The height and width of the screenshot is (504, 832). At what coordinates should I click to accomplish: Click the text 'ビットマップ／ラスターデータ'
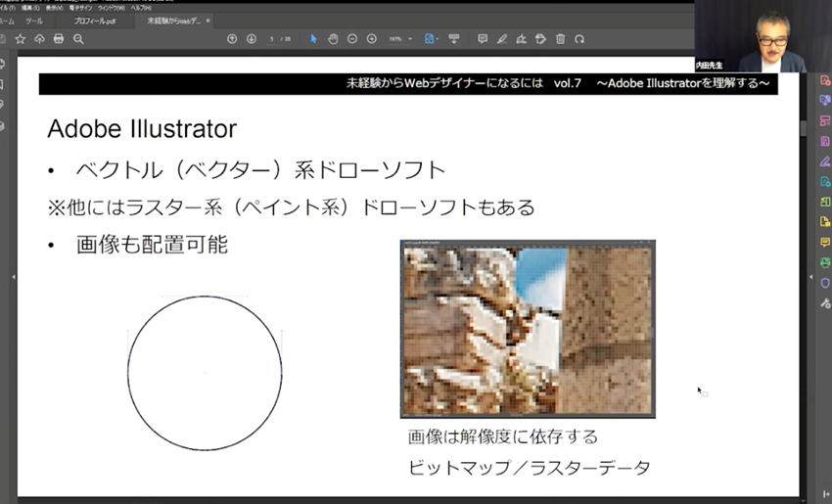pos(529,468)
